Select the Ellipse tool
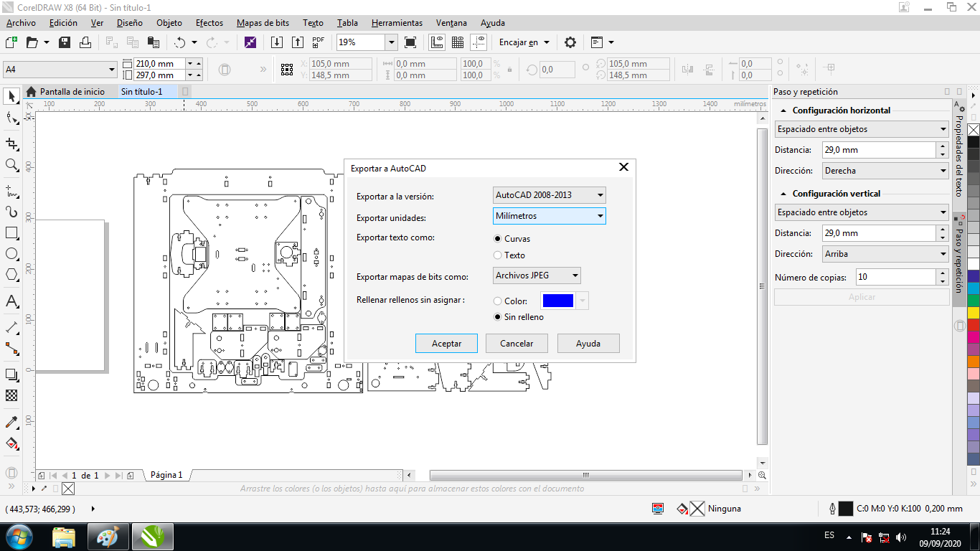This screenshot has width=980, height=551. [11, 254]
